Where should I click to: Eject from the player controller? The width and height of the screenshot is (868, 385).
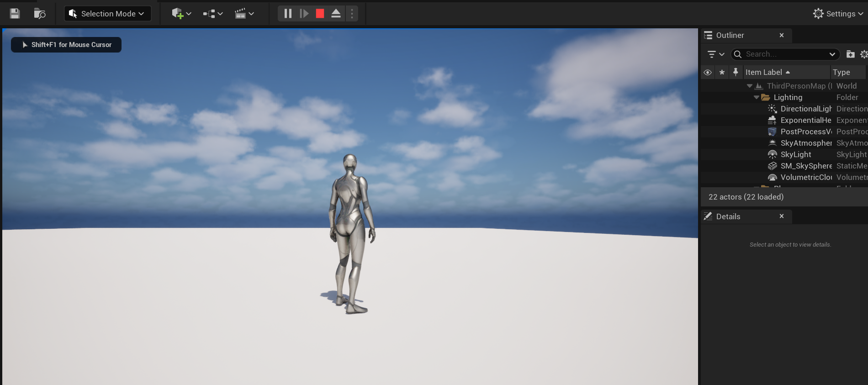click(x=336, y=14)
